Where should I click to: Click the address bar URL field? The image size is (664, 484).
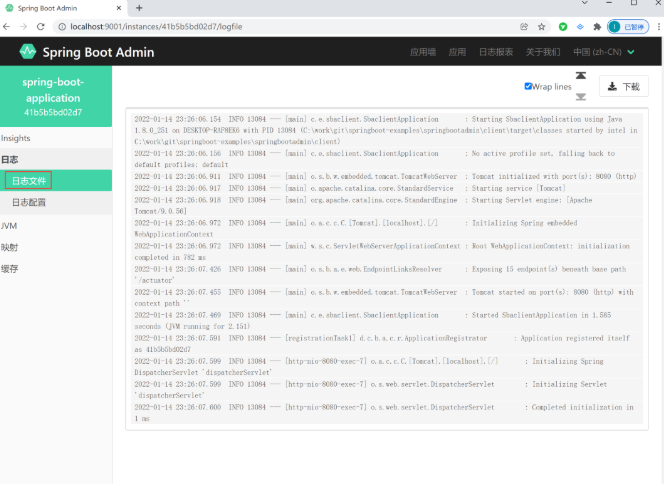288,27
